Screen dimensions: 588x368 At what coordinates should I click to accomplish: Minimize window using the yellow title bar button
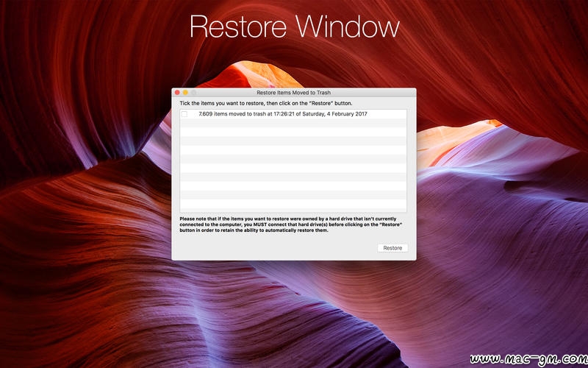(x=185, y=93)
